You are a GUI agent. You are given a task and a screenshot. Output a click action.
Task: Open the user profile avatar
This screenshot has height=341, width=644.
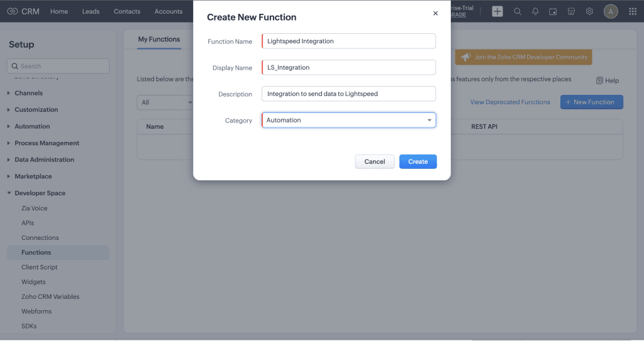pos(611,11)
